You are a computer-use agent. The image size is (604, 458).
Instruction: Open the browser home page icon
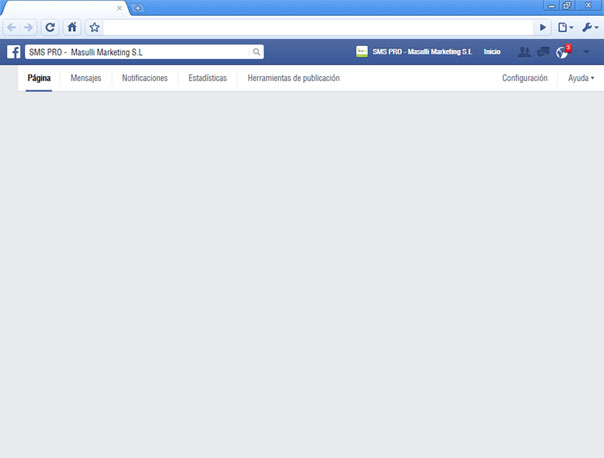[x=72, y=27]
